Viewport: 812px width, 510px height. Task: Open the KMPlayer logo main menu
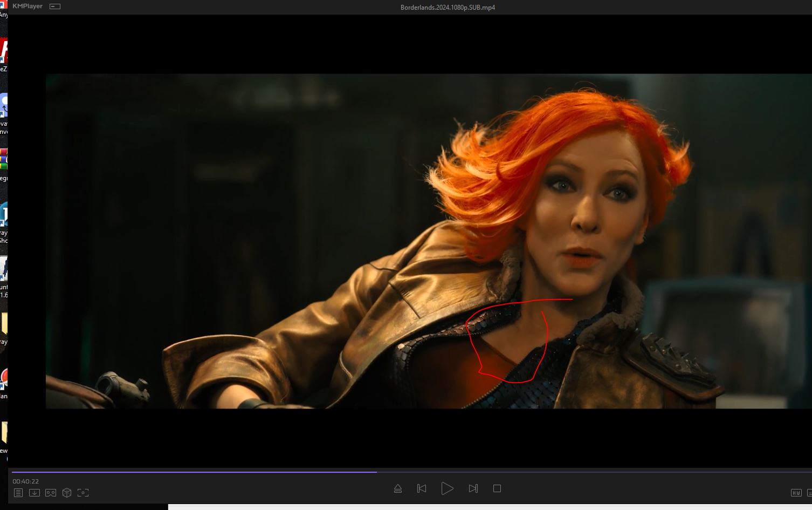point(27,6)
